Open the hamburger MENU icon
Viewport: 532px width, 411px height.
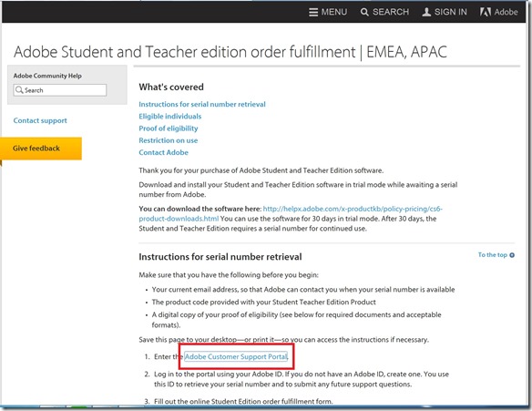[313, 12]
